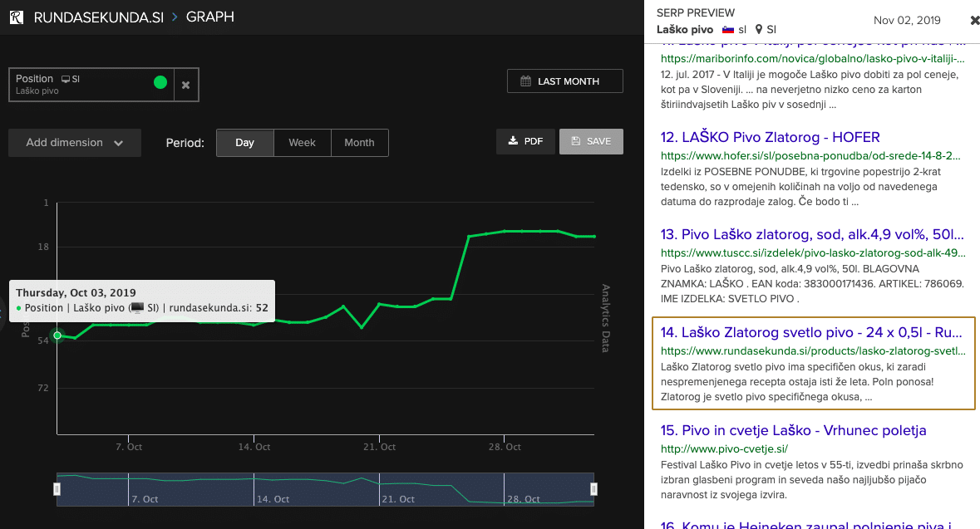Click the GRAPH breadcrumb title
The image size is (980, 529).
pos(210,17)
